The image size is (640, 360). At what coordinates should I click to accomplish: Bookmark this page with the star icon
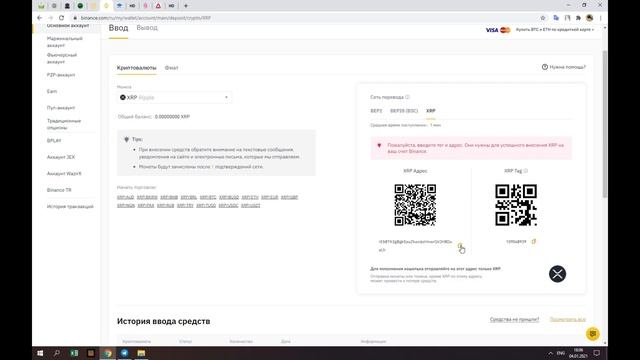pos(543,18)
